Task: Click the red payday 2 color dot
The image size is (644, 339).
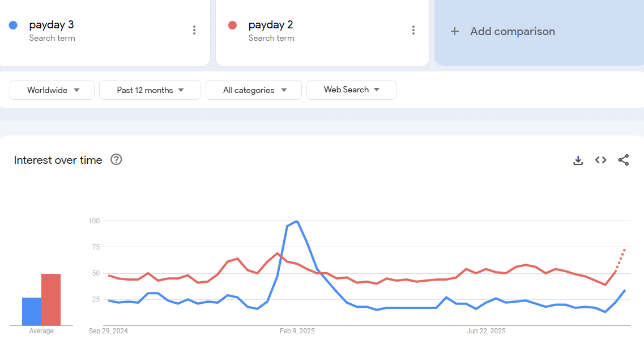Action: tap(232, 25)
